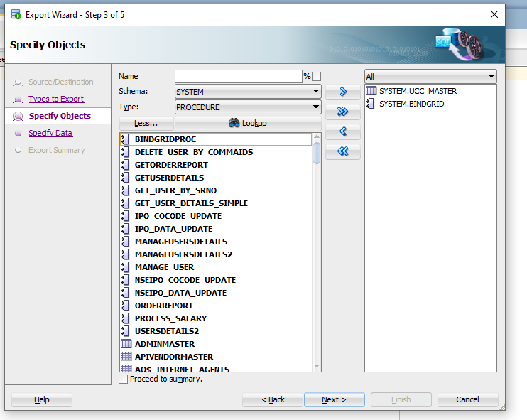
Task: Click the IPO_DATA_UPDATE procedure icon
Action: coord(126,229)
